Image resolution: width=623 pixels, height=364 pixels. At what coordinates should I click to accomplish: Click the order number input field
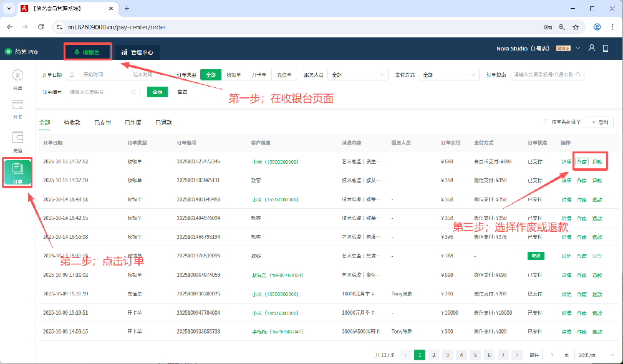click(102, 92)
